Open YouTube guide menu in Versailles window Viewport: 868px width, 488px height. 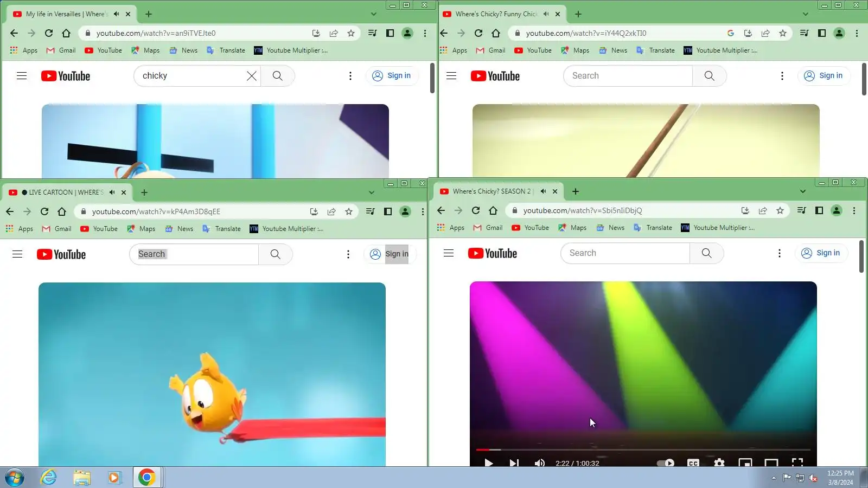pyautogui.click(x=22, y=76)
